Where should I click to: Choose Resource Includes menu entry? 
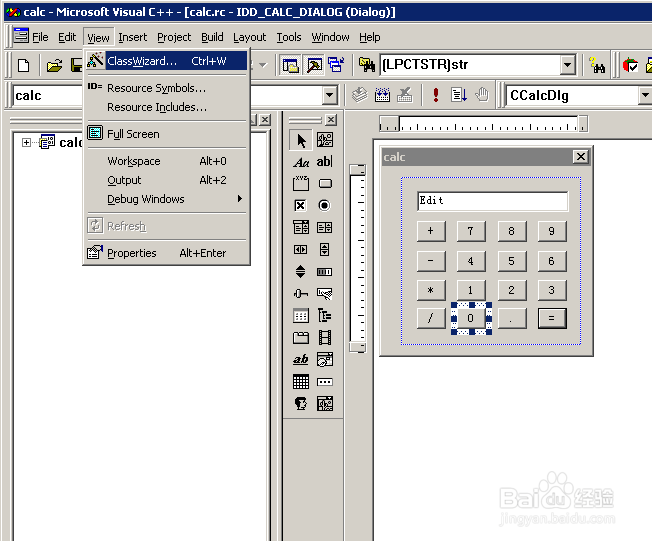point(166,107)
